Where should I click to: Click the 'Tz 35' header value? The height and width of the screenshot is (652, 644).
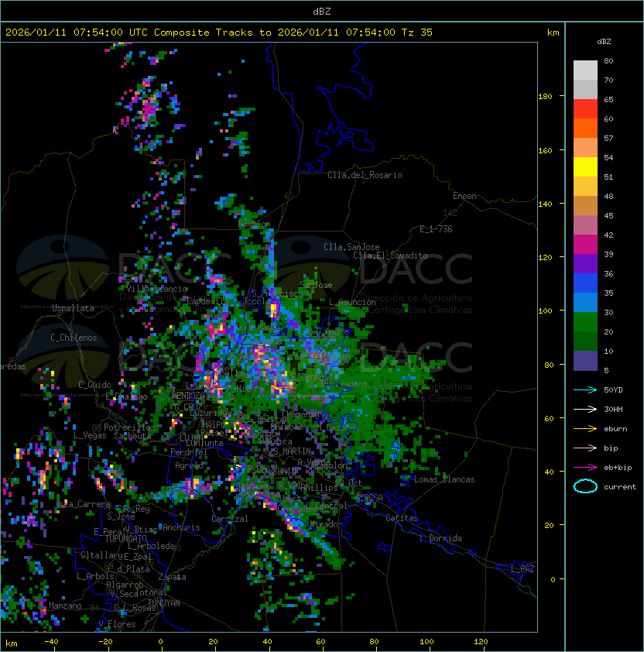click(417, 33)
